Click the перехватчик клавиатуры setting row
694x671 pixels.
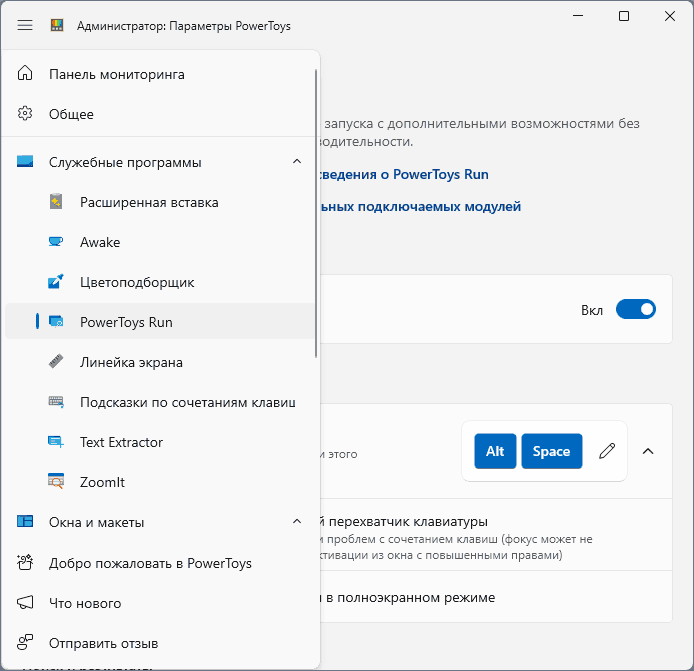coord(496,535)
